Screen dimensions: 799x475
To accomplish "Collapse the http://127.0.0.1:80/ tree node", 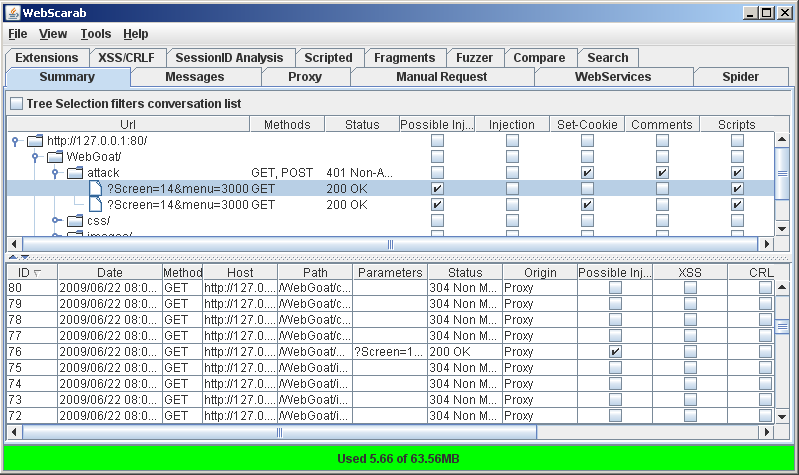I will pyautogui.click(x=15, y=141).
